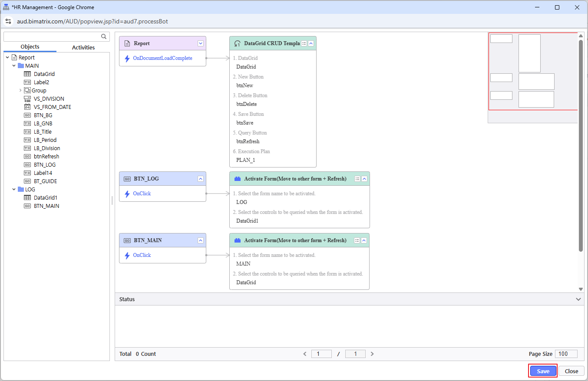Click the Save button
This screenshot has width=588, height=381.
tap(543, 371)
